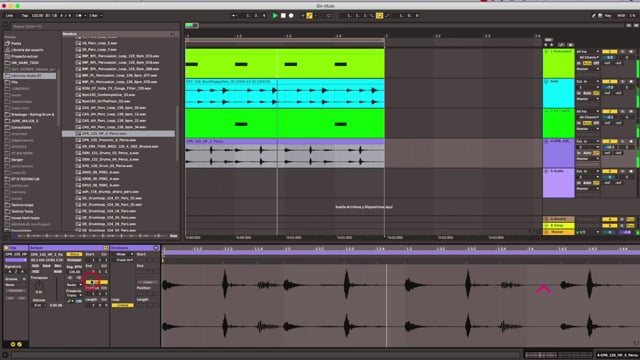The width and height of the screenshot is (640, 360).
Task: Solo track 1 in the mixer
Action: pyautogui.click(x=622, y=52)
